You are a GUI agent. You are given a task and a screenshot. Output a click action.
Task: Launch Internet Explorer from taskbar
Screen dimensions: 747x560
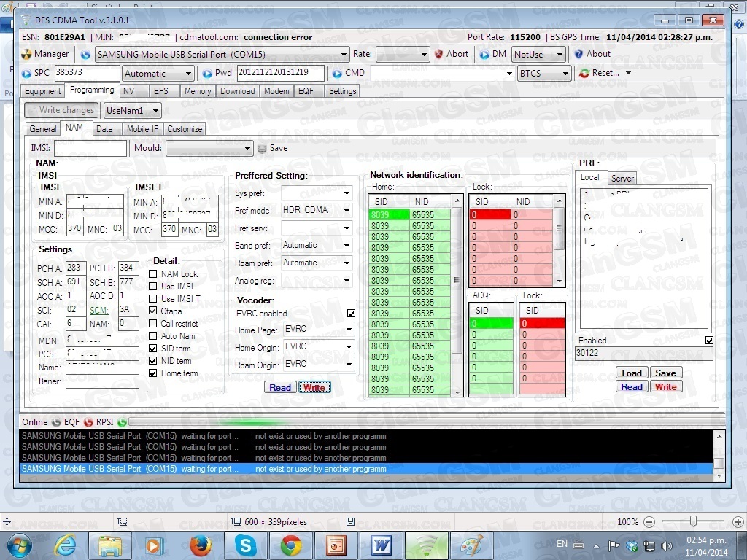tap(66, 545)
